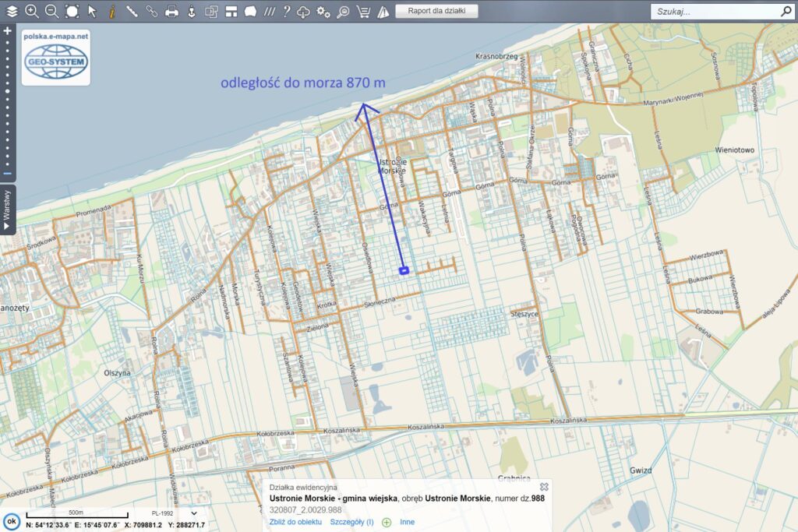Click the Raport dla działki button
This screenshot has width=798, height=532.
436,11
